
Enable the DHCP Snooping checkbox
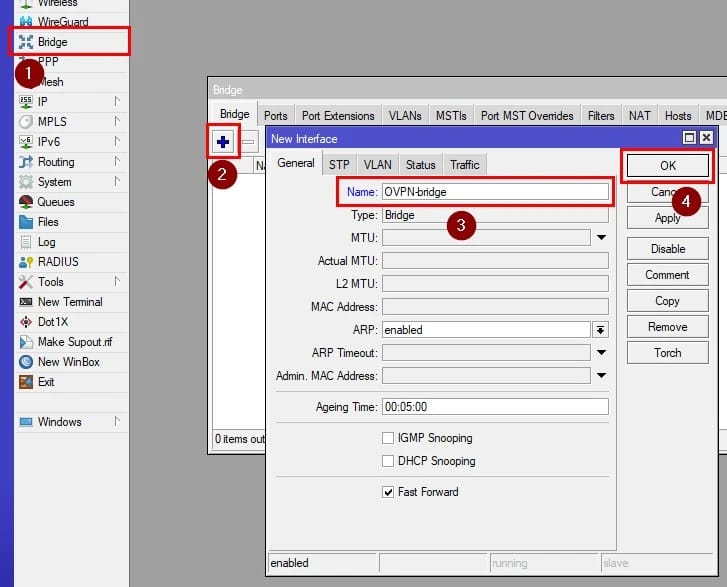pyautogui.click(x=388, y=461)
